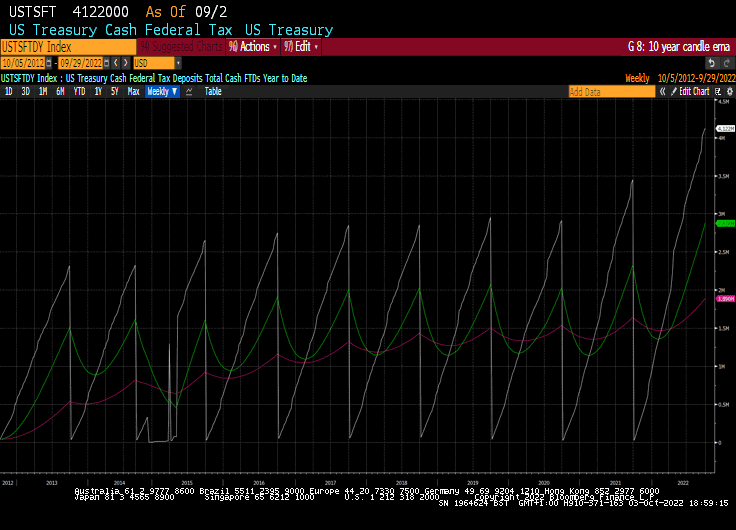This screenshot has width=736, height=530.
Task: Open the Actions menu
Action: point(254,46)
